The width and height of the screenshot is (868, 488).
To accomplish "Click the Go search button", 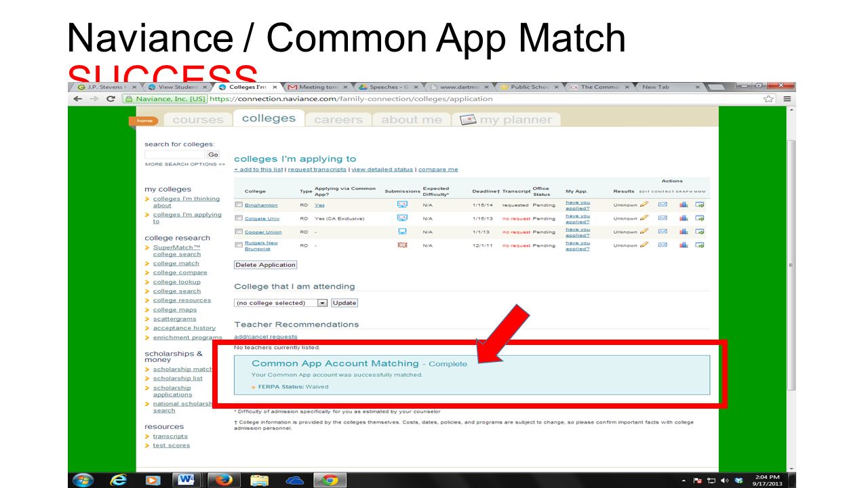I will click(213, 155).
